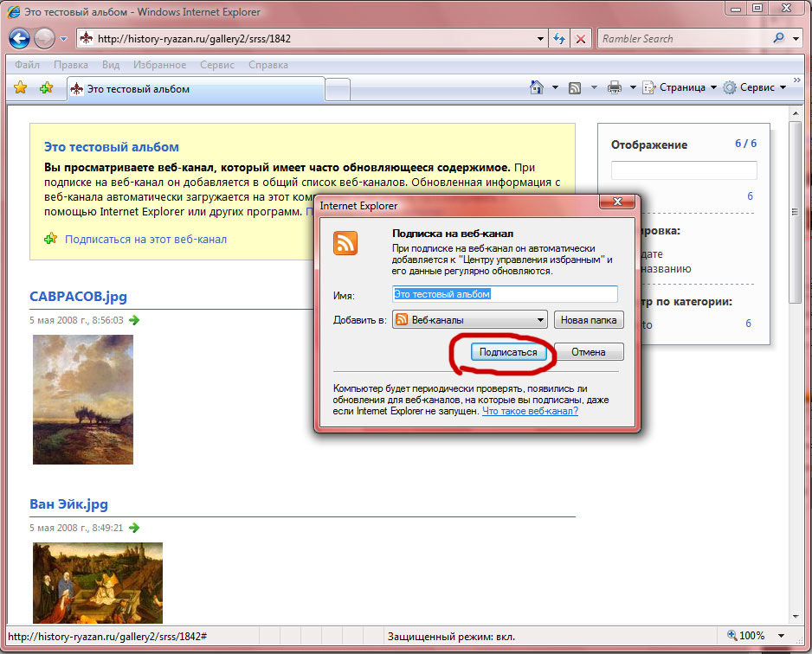Click the Forward navigation arrow button
The image size is (812, 654).
pyautogui.click(x=44, y=38)
